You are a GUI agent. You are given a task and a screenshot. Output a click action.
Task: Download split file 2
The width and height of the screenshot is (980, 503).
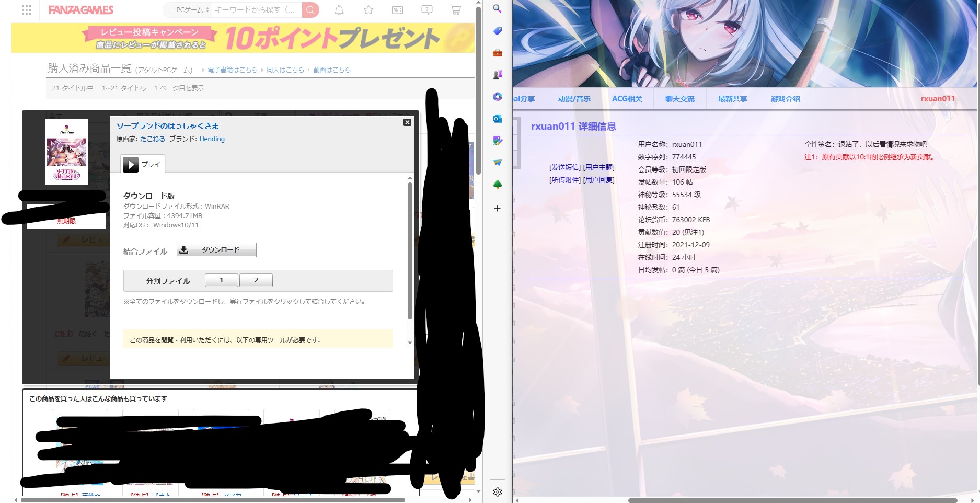coord(256,280)
